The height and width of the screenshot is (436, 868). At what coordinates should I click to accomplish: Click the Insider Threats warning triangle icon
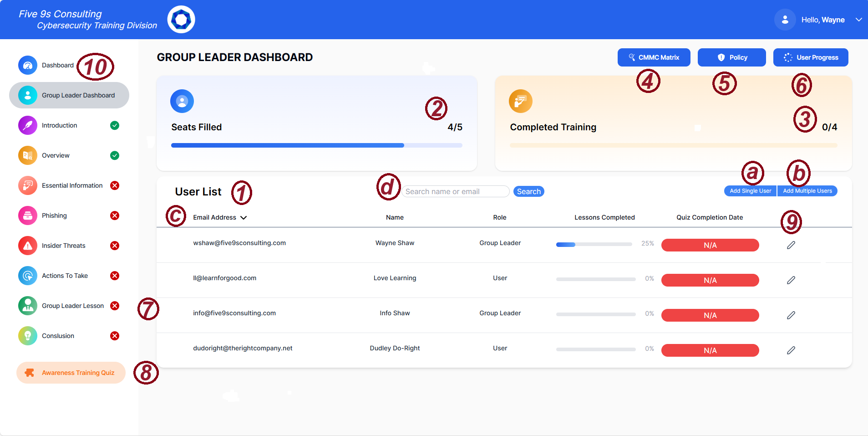[28, 246]
